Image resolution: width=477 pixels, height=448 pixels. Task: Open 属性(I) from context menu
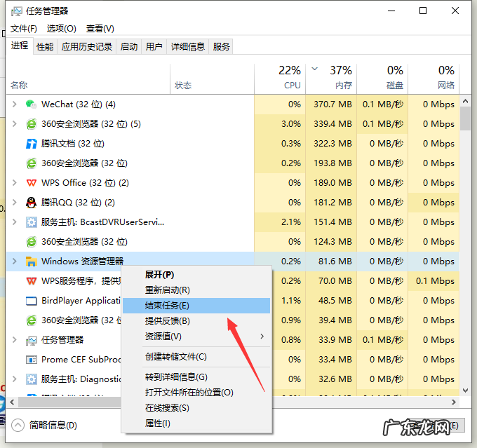[196, 423]
